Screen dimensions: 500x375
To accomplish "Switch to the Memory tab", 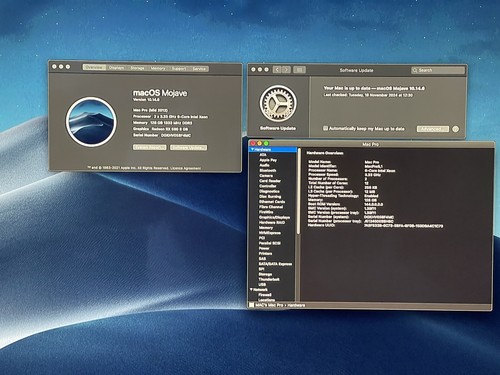I will pyautogui.click(x=158, y=68).
